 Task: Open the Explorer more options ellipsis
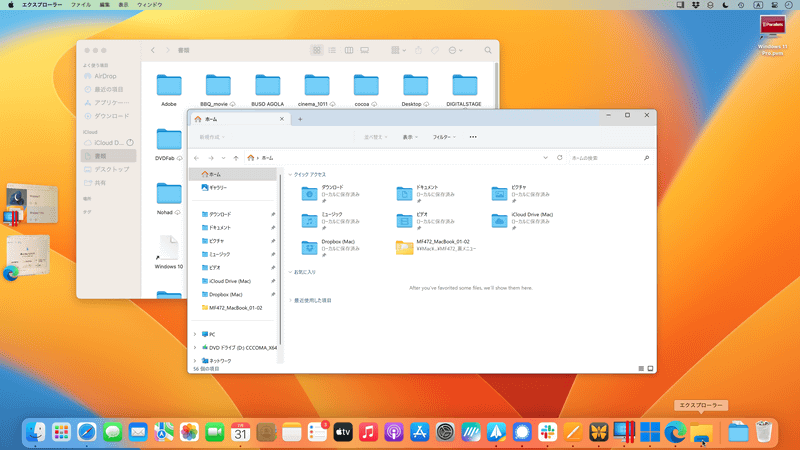click(473, 137)
